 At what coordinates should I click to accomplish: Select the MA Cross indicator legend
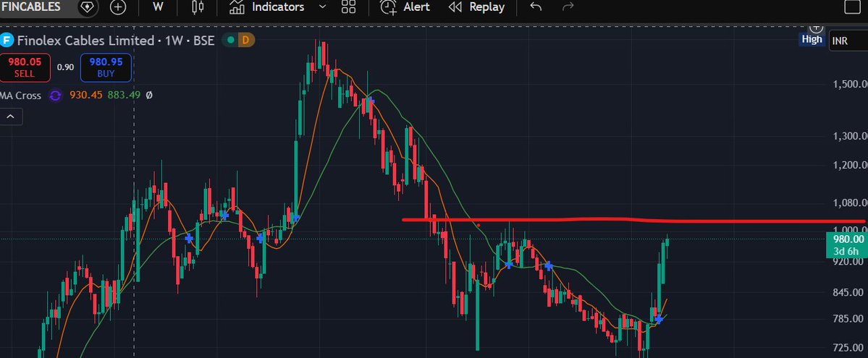pos(21,95)
